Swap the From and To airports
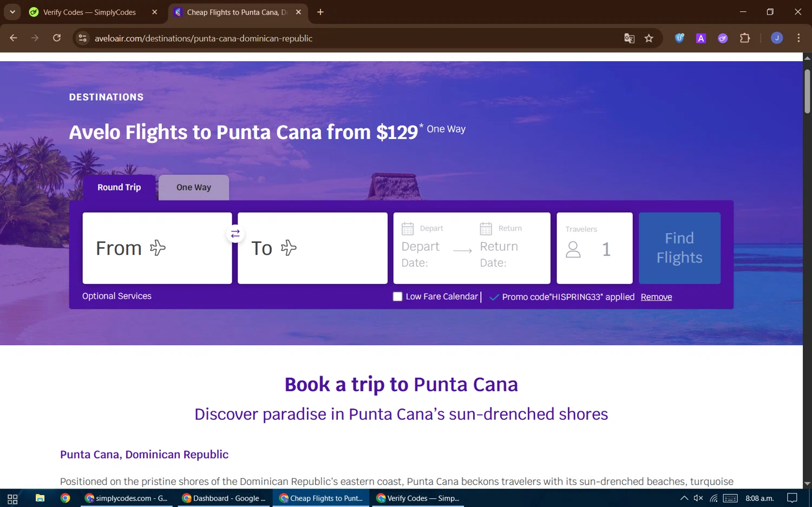 coord(235,234)
